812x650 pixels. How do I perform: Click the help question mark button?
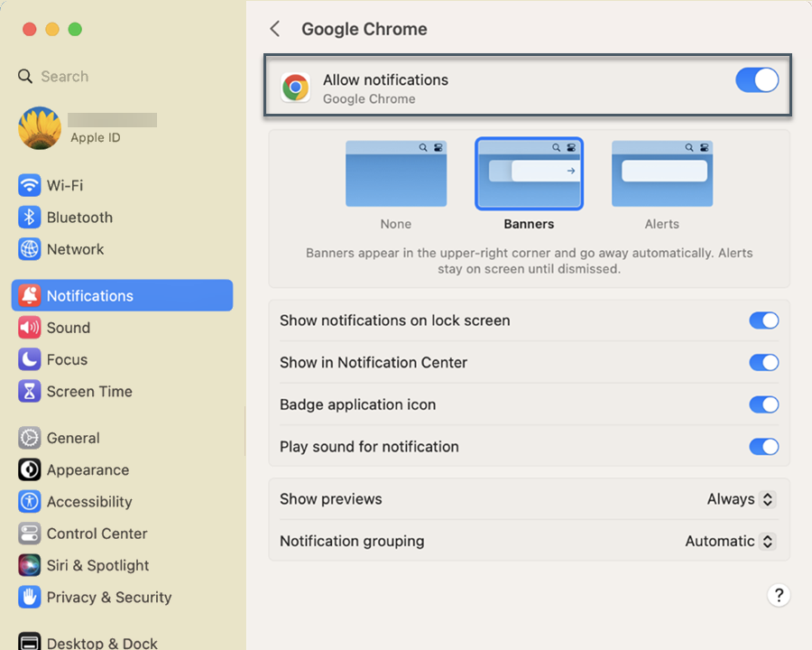click(779, 595)
